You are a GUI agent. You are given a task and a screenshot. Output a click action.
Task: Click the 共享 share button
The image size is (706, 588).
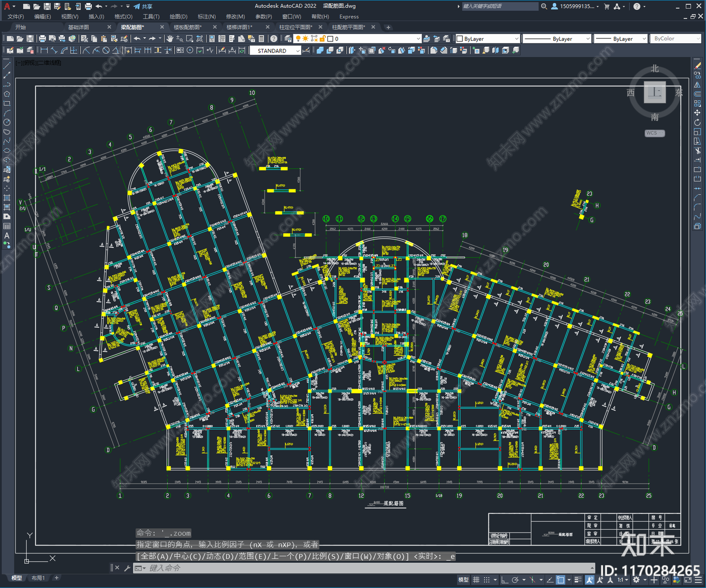pyautogui.click(x=143, y=6)
